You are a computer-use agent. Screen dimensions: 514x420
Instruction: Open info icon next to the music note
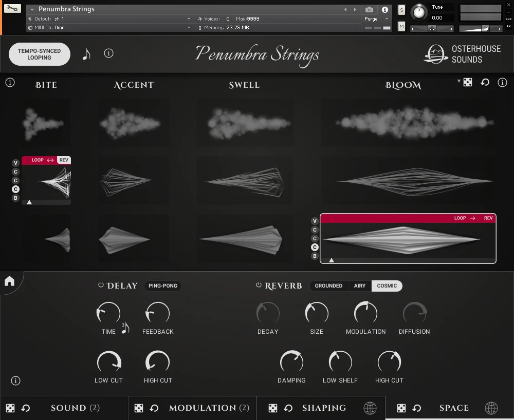(x=108, y=53)
